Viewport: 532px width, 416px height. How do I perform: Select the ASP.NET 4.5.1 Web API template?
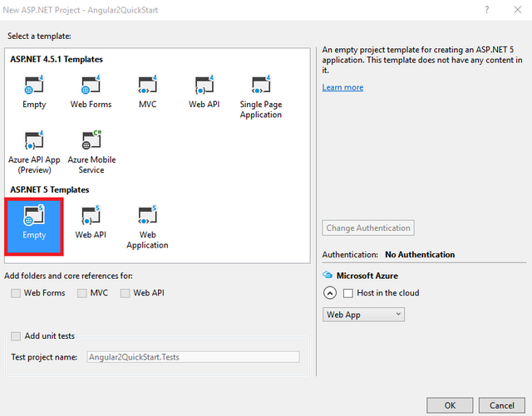204,91
